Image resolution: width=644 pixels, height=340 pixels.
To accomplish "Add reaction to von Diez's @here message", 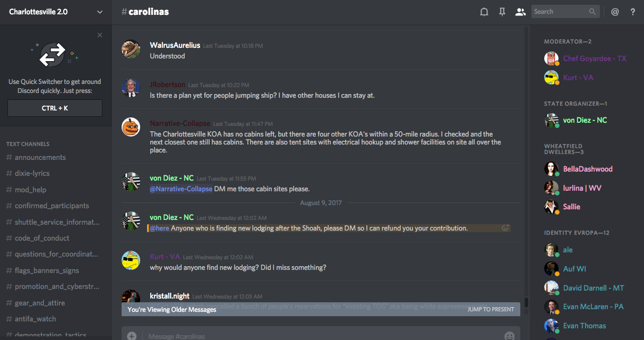I will 505,228.
